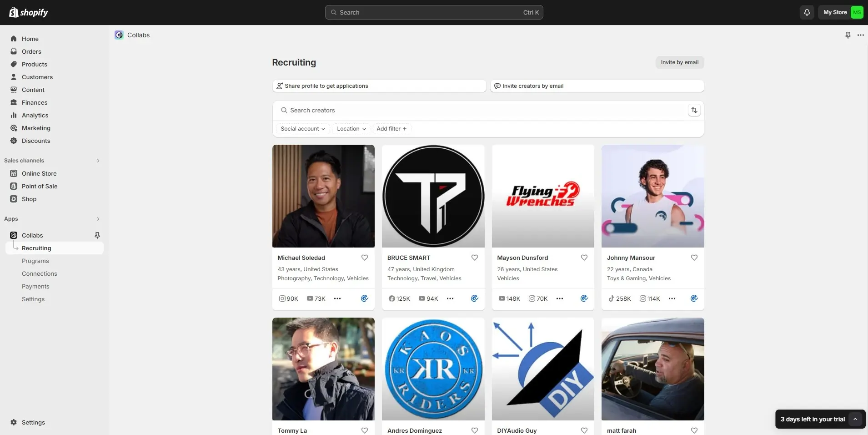Open Content in sidebar
This screenshot has height=435, width=868.
(33, 90)
